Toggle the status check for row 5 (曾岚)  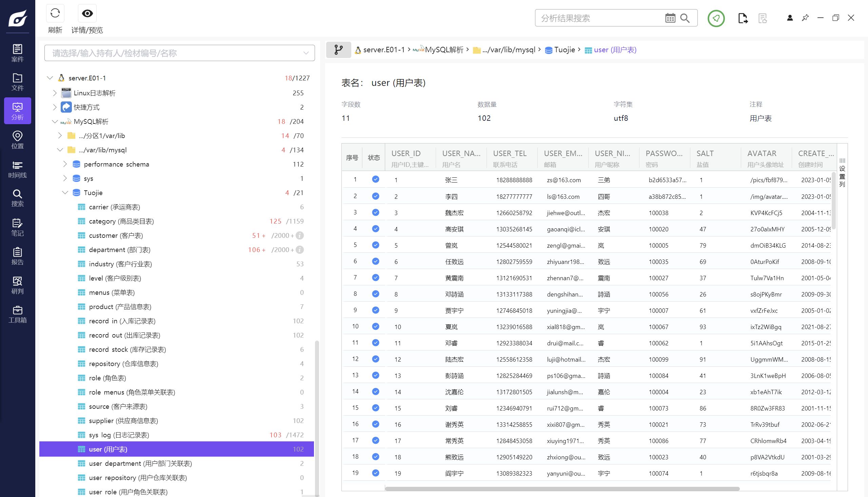375,245
